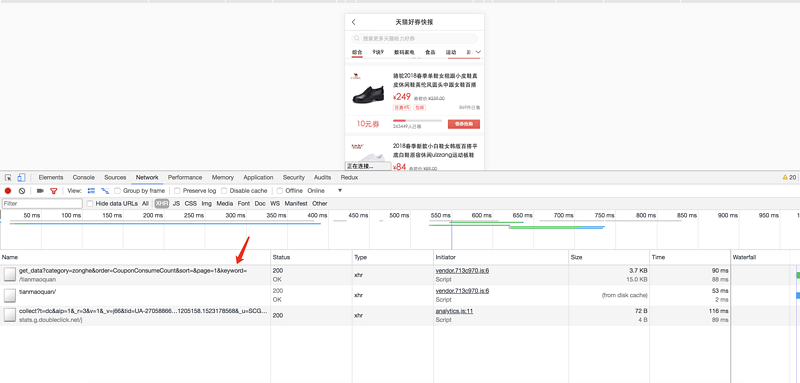Toggle capture screenshots camera icon

tap(40, 191)
